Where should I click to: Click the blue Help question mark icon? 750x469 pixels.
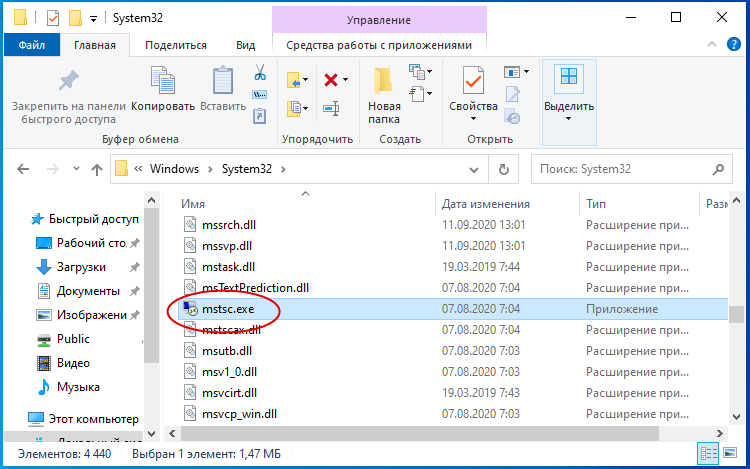click(733, 44)
